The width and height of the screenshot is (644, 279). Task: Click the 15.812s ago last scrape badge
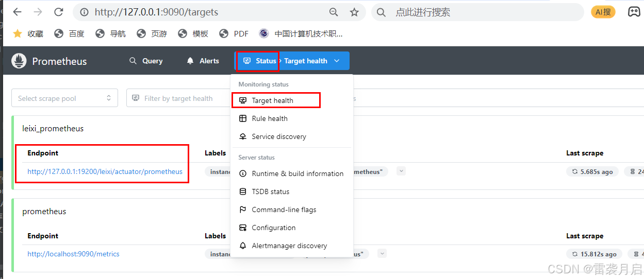(x=595, y=254)
